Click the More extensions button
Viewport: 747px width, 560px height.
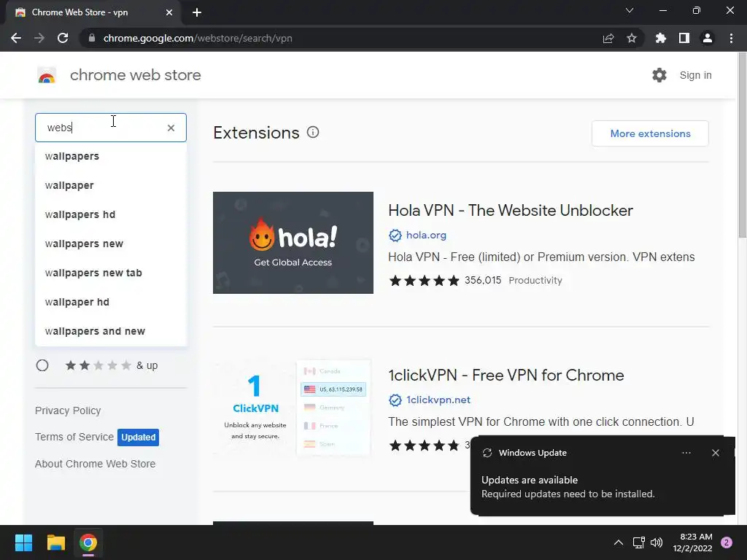click(650, 133)
